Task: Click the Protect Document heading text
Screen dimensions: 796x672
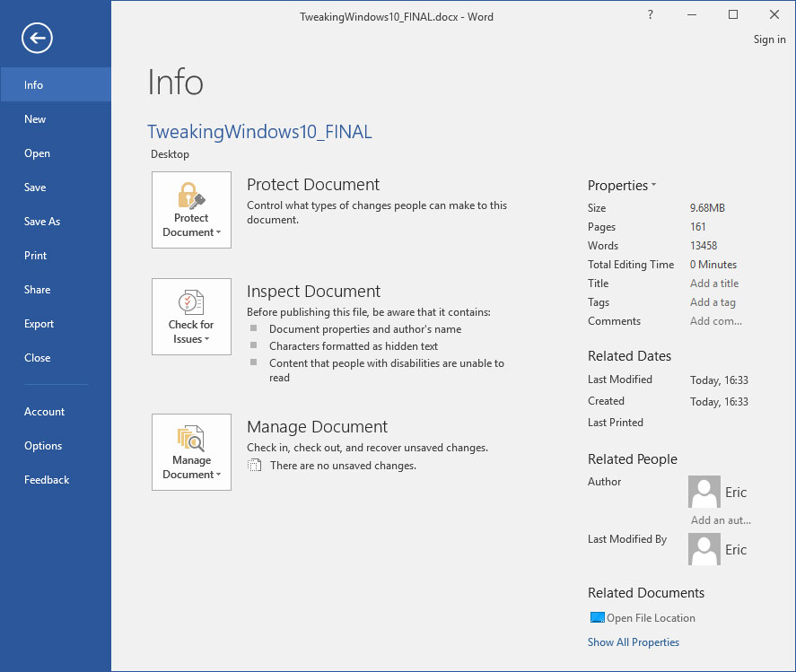Action: [x=312, y=185]
